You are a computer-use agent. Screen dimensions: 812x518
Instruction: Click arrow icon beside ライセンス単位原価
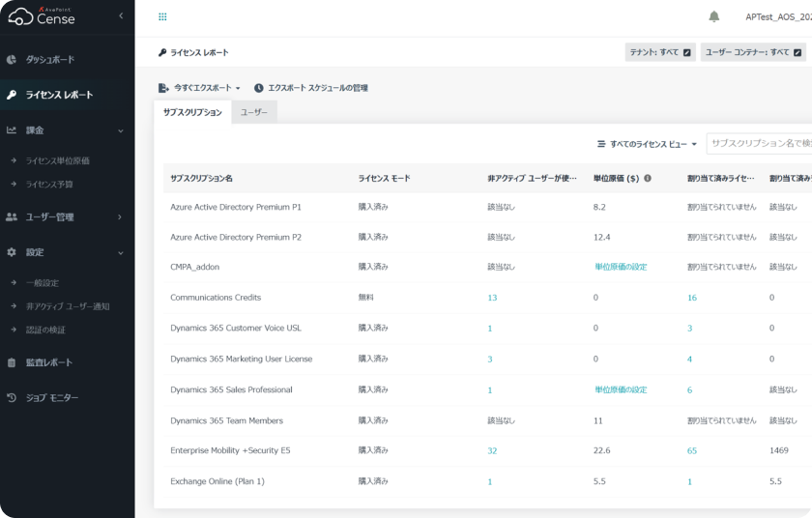pos(14,160)
